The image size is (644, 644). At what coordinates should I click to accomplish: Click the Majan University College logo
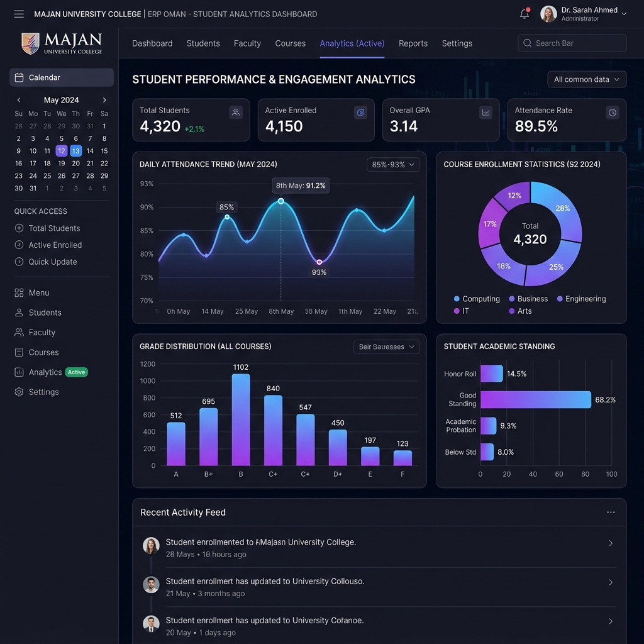(x=62, y=43)
